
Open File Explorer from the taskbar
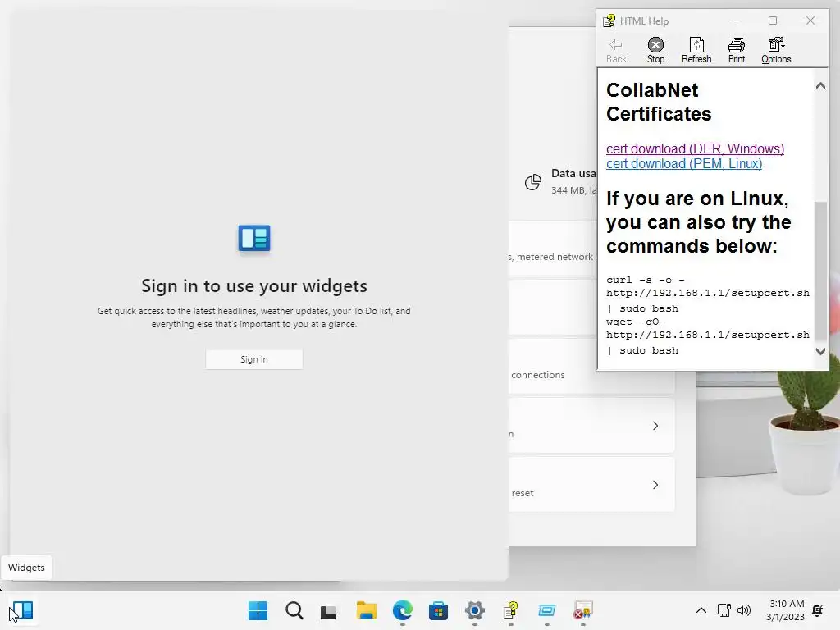367,610
